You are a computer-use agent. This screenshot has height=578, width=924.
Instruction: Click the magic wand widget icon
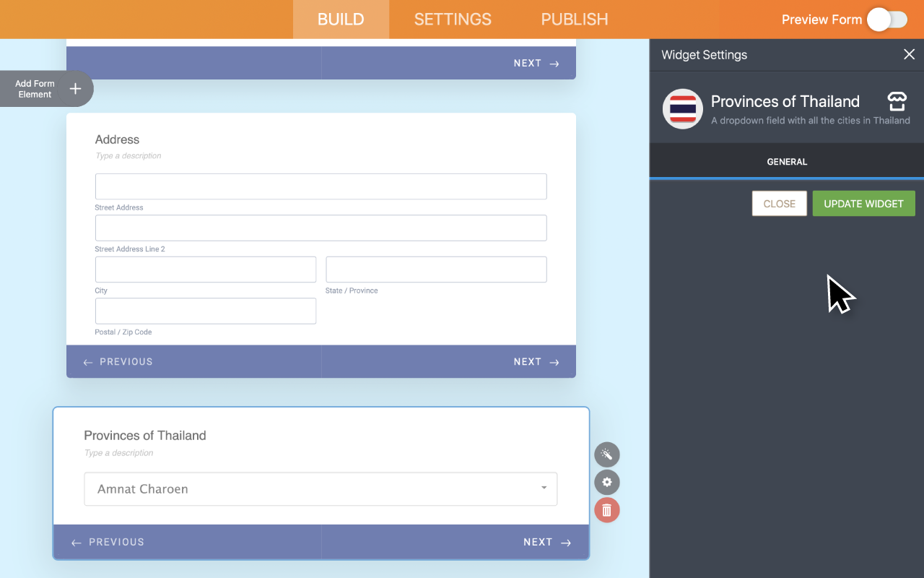point(607,454)
